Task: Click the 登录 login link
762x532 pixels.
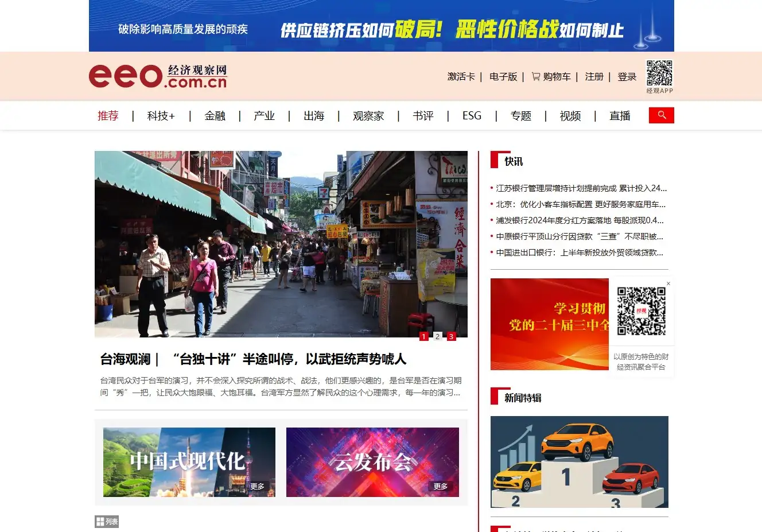Action: tap(627, 76)
